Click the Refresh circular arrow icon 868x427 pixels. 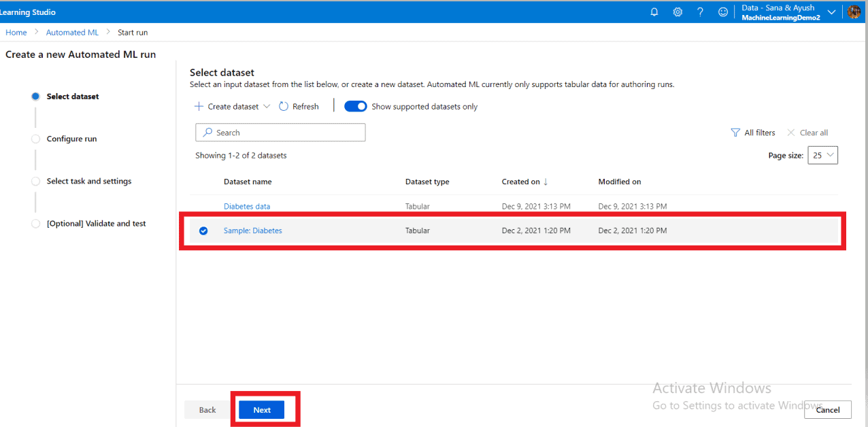[284, 106]
